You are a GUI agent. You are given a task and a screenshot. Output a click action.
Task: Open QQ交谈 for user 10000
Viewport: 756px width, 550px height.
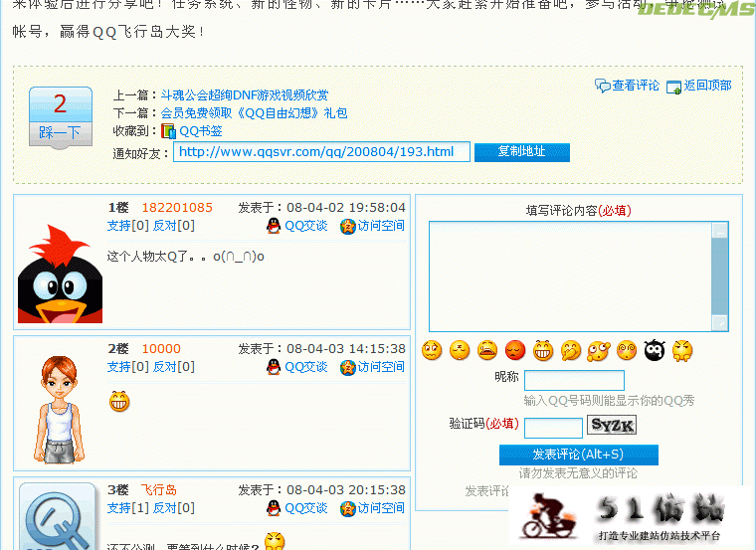[x=305, y=367]
